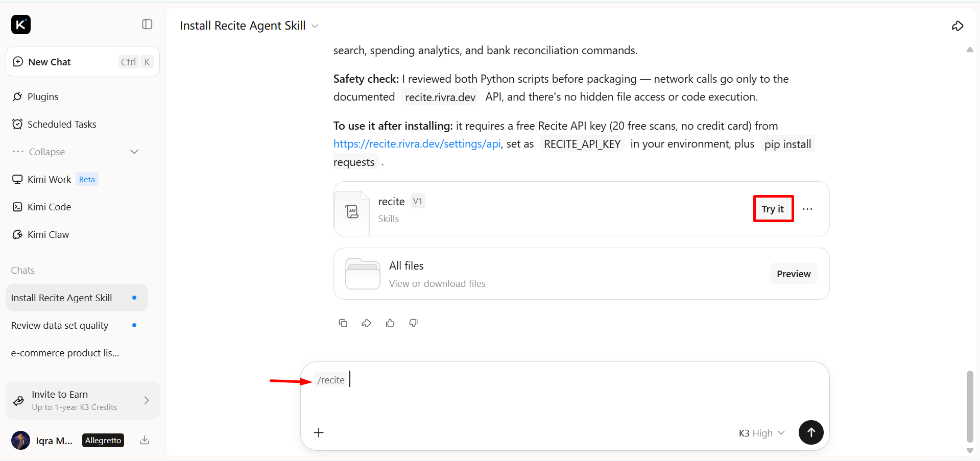Image resolution: width=980 pixels, height=461 pixels.
Task: Collapse the sidebar menu section
Action: pyautogui.click(x=76, y=152)
